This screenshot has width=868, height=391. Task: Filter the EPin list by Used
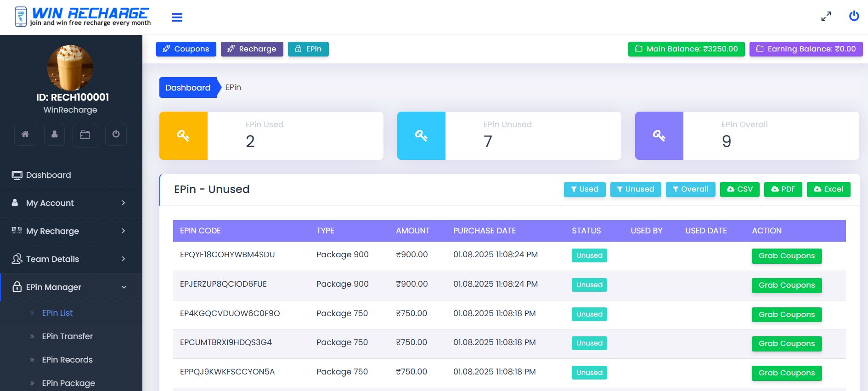tap(584, 189)
